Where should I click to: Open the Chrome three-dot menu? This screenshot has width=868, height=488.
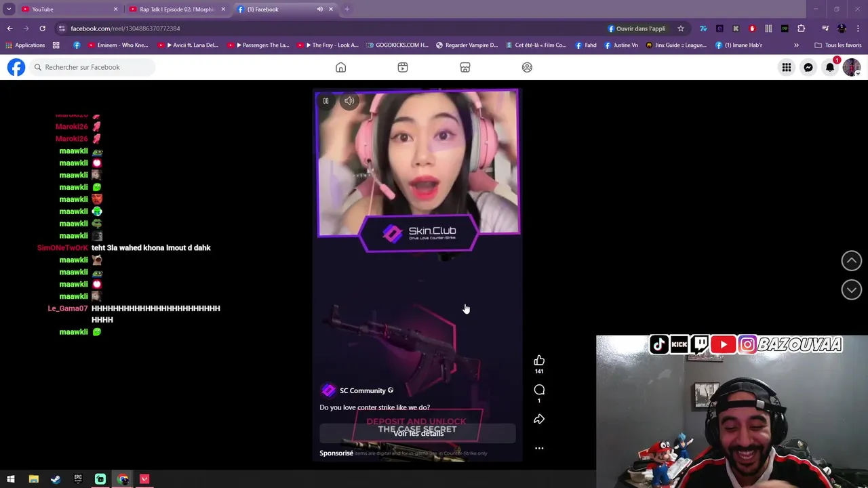[x=859, y=28]
